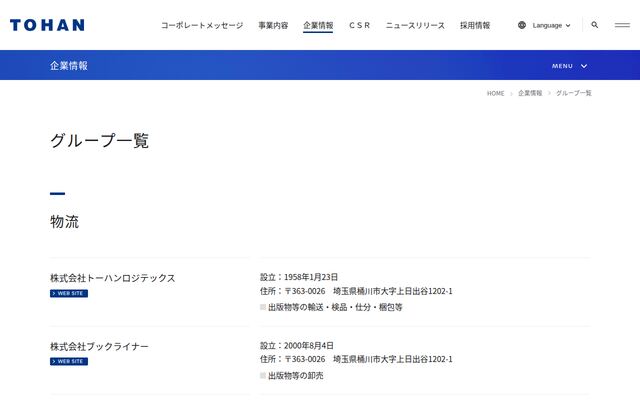Click the globe icon beside Language

(x=522, y=25)
